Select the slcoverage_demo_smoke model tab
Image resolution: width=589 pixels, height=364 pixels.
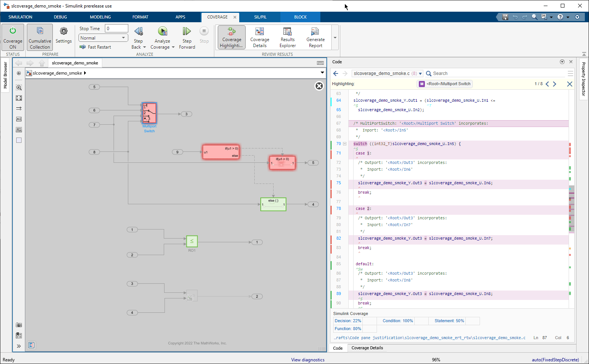(x=75, y=63)
